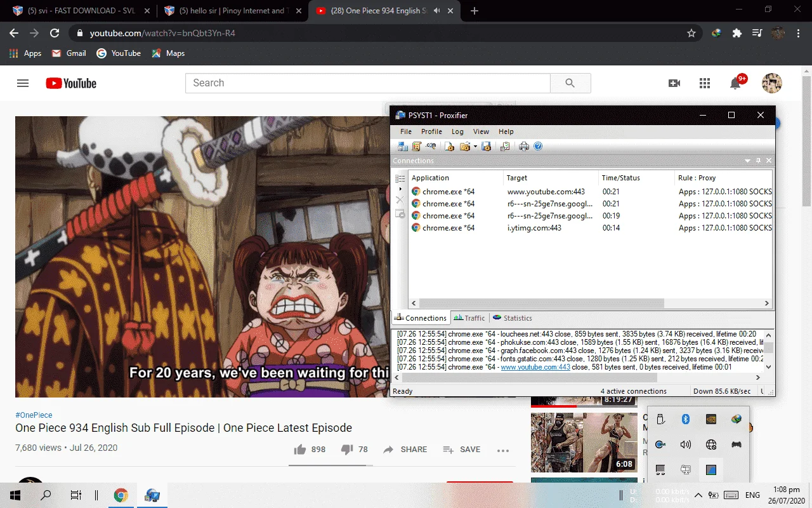Open a new Chrome tab
The height and width of the screenshot is (508, 812).
click(x=475, y=11)
